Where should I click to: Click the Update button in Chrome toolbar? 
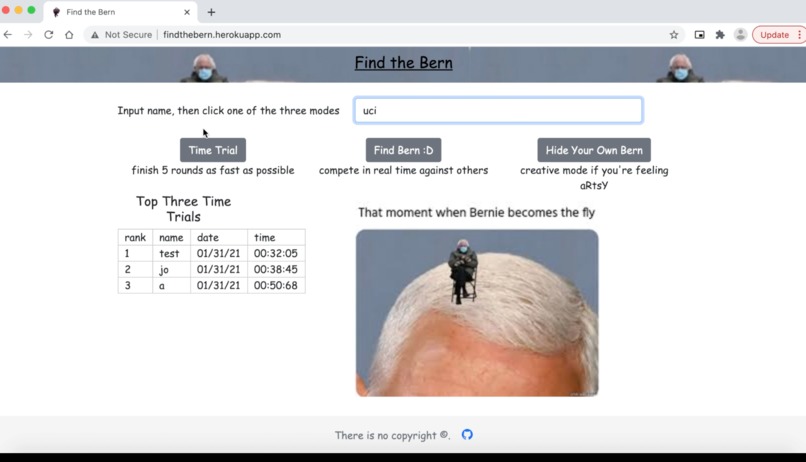(x=774, y=35)
